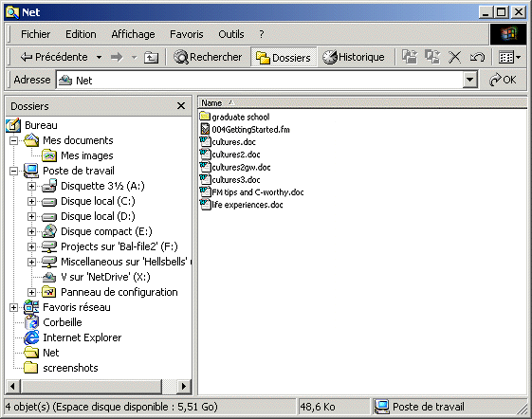This screenshot has width=532, height=419.
Task: Click the Move To folder toolbar icon
Action: click(x=410, y=57)
